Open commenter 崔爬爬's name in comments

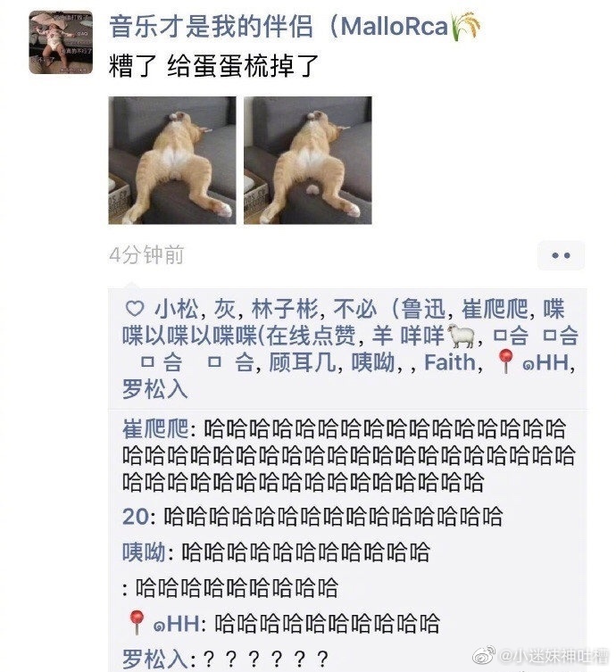[155, 428]
